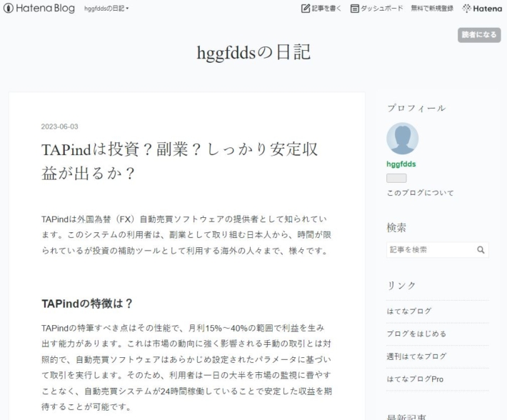Open the article title TAPindは投資？副業？

[179, 161]
